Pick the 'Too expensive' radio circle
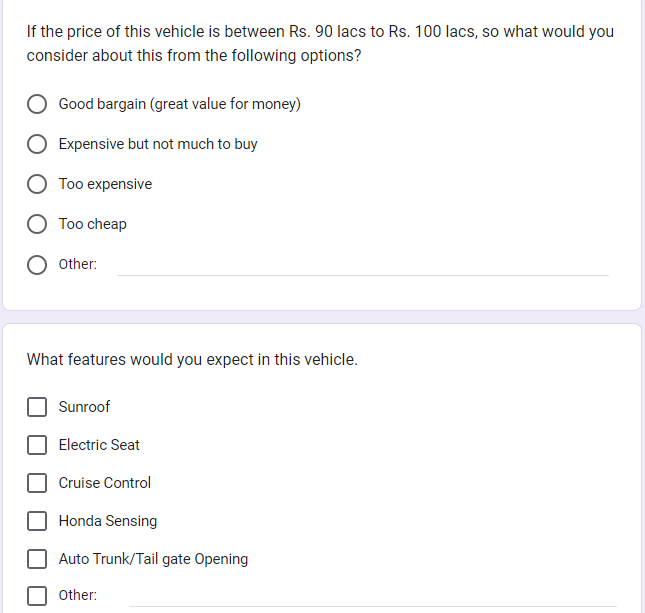 pyautogui.click(x=37, y=184)
